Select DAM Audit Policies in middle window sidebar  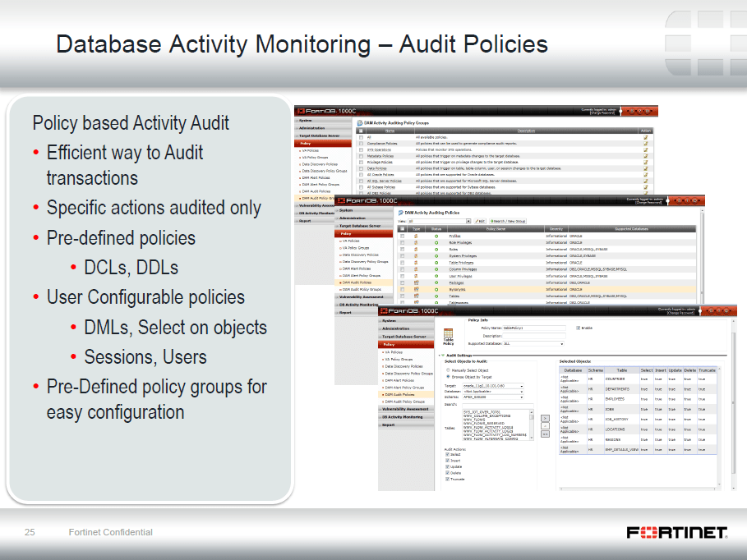point(357,282)
